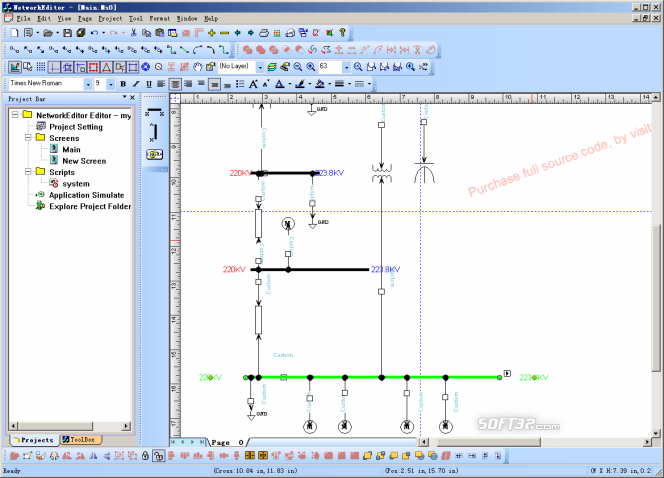Click the Copy icon
This screenshot has height=478, width=664.
(147, 33)
